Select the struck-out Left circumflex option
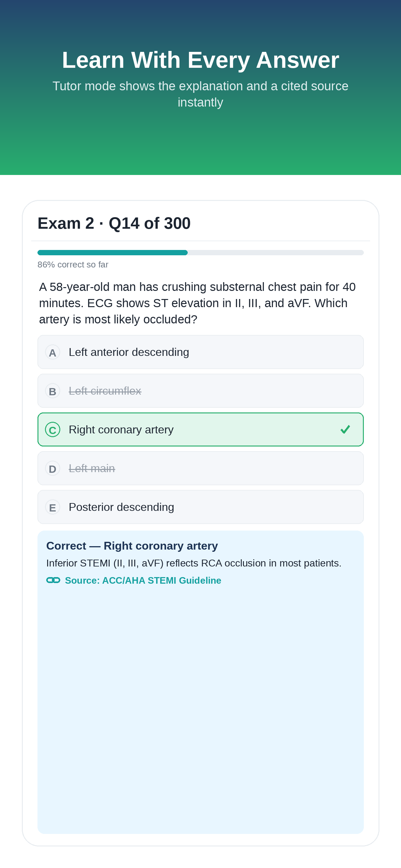The width and height of the screenshot is (401, 868). (200, 391)
